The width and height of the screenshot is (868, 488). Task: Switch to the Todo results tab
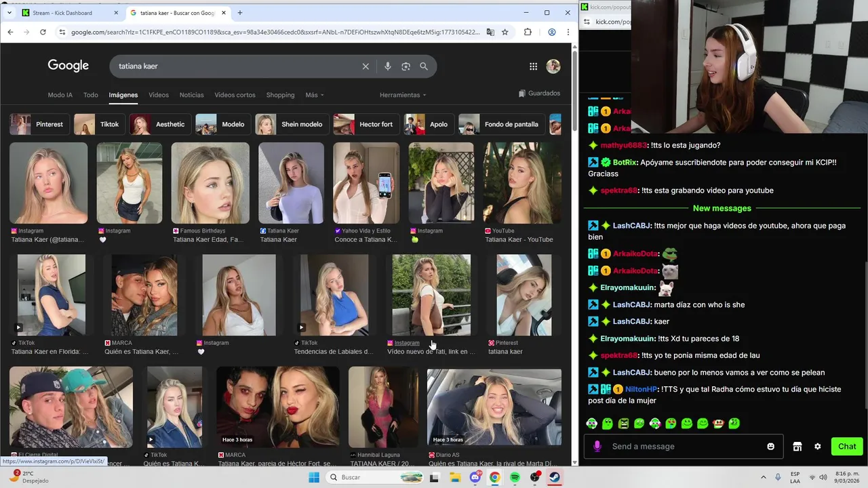click(x=91, y=95)
